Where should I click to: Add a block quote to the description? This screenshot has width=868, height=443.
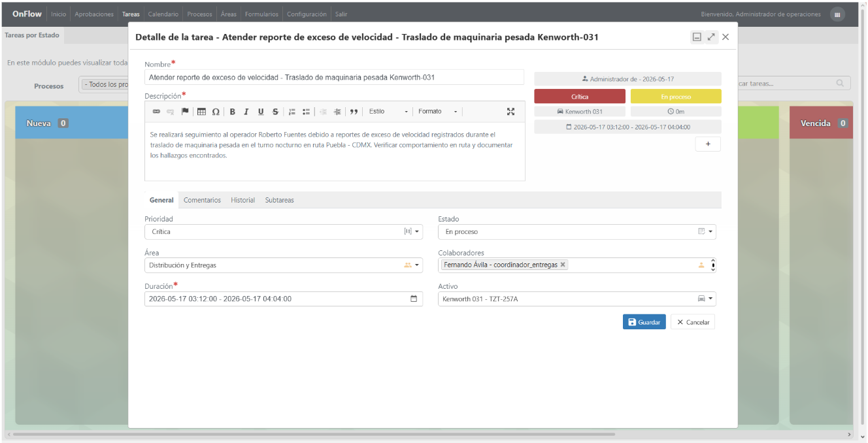tap(354, 112)
